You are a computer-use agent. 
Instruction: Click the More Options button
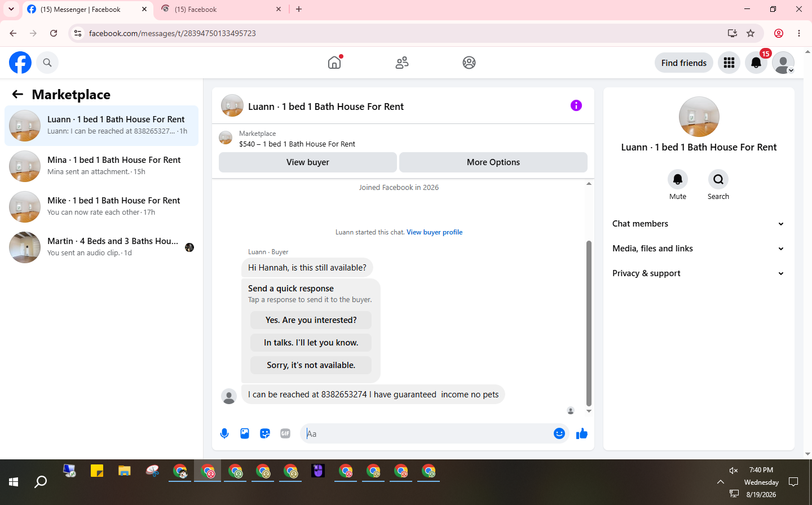493,162
